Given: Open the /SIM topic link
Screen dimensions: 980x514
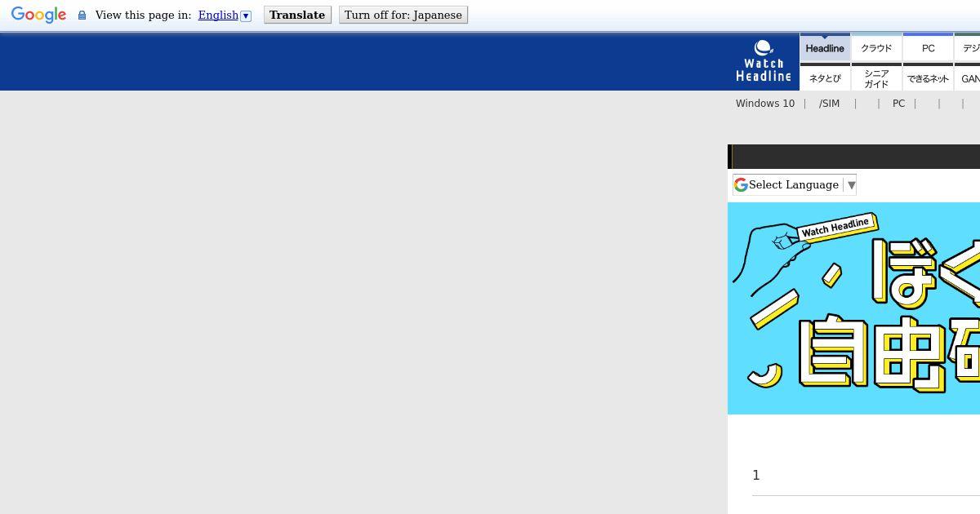Looking at the screenshot, I should click(x=829, y=104).
